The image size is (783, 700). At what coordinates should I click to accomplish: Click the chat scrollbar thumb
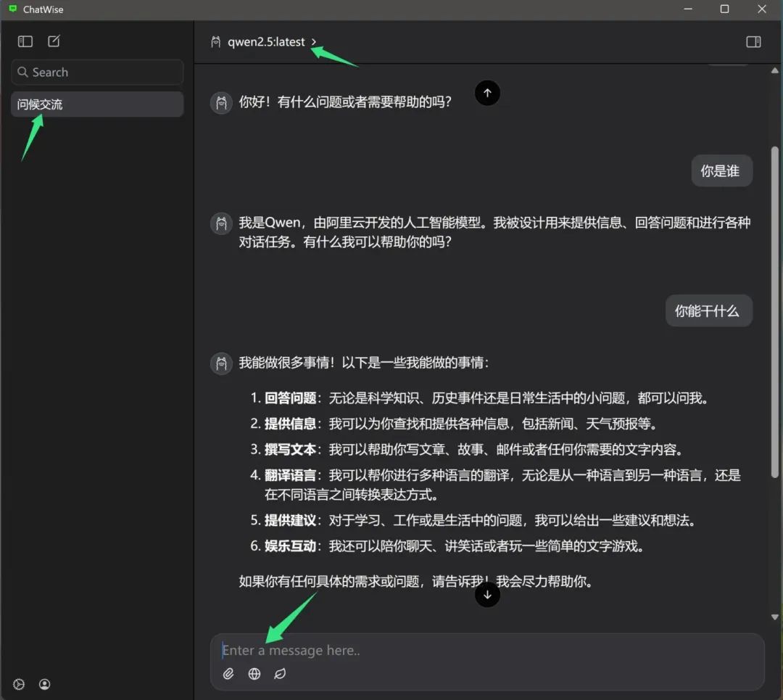[774, 312]
